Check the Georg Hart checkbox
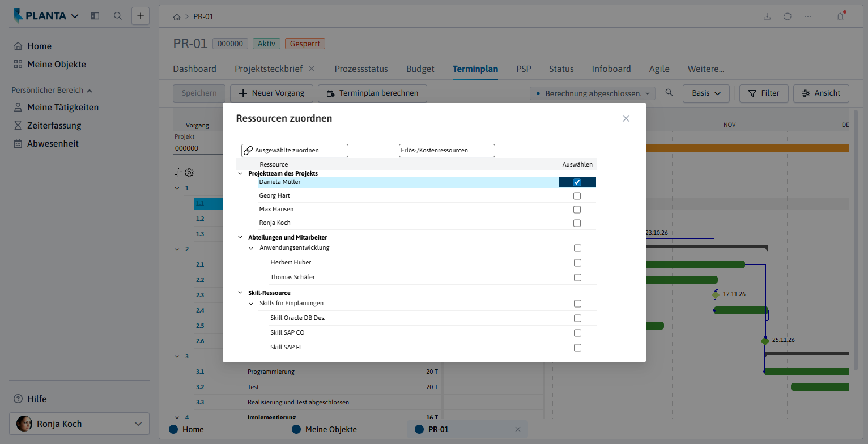This screenshot has height=444, width=868. click(577, 196)
